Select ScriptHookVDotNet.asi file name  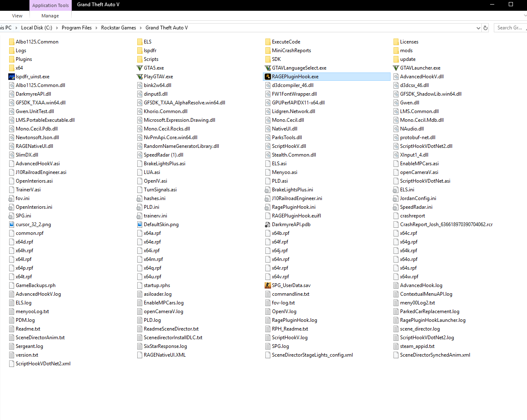425,181
